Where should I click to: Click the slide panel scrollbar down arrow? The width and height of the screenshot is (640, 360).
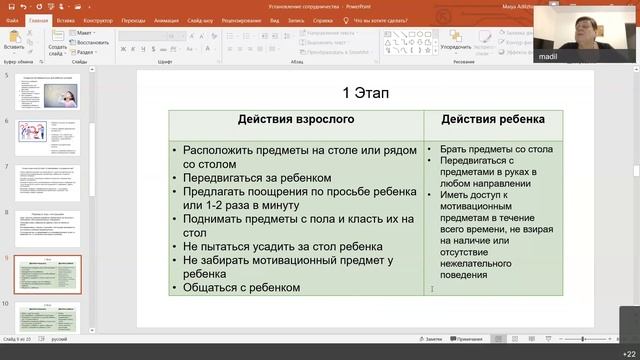tap(92, 330)
